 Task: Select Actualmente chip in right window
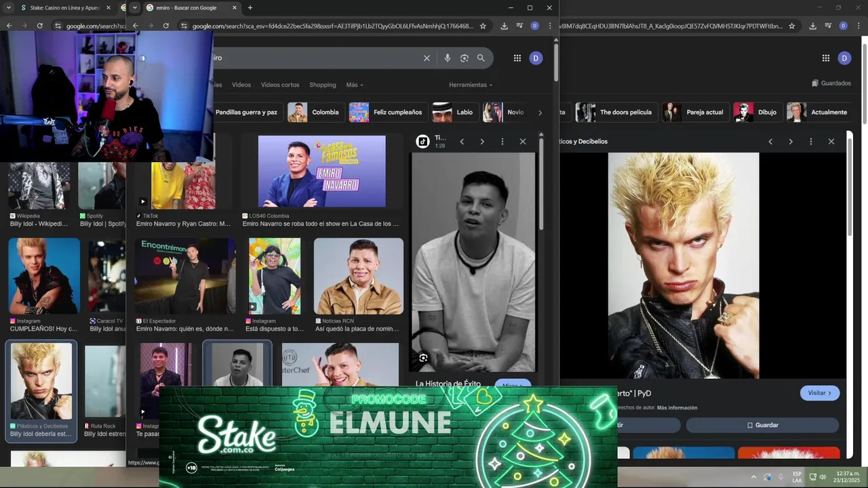[x=818, y=113]
